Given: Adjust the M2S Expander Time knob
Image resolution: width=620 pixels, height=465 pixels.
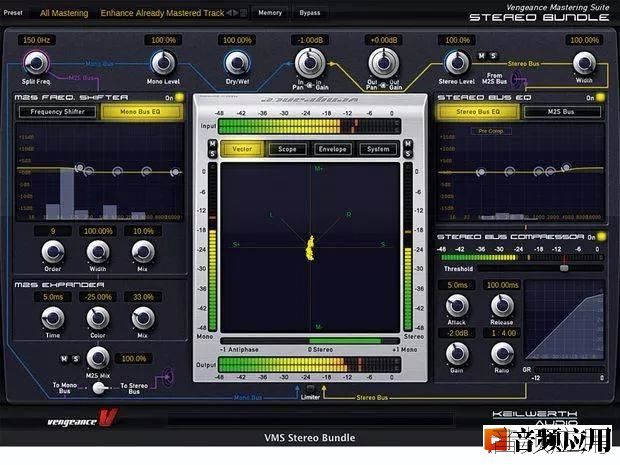Looking at the screenshot, I should [x=53, y=318].
